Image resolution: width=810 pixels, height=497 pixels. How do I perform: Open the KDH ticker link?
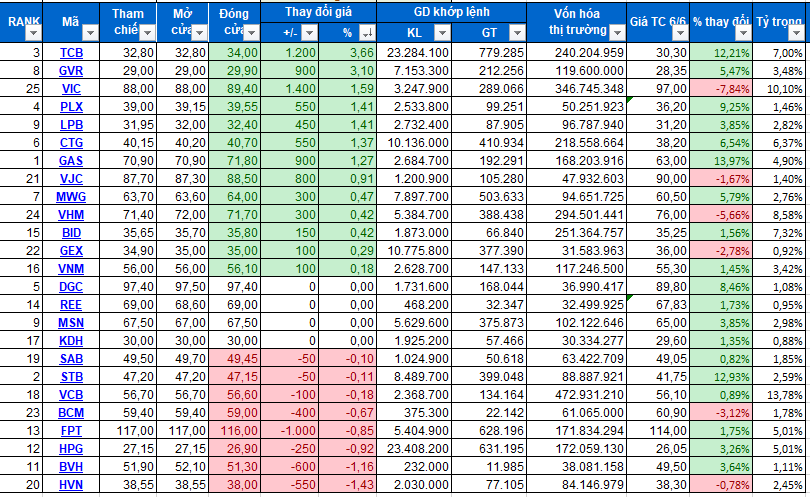click(x=71, y=341)
